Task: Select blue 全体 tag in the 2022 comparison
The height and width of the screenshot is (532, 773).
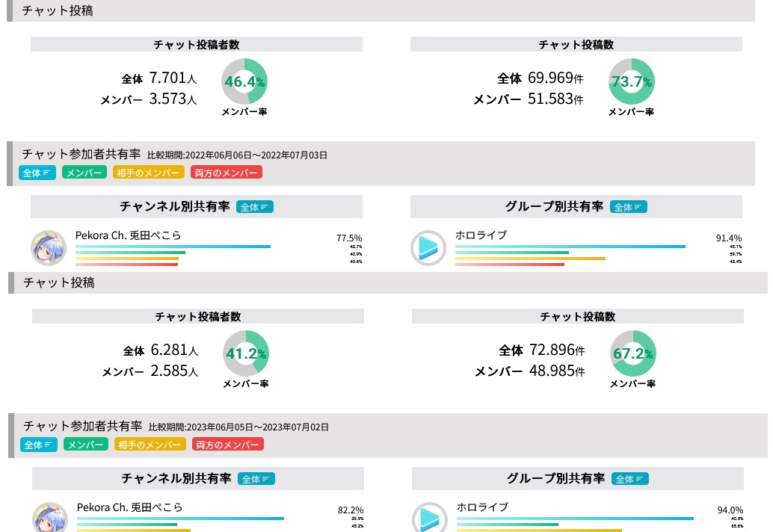Action: (x=37, y=173)
